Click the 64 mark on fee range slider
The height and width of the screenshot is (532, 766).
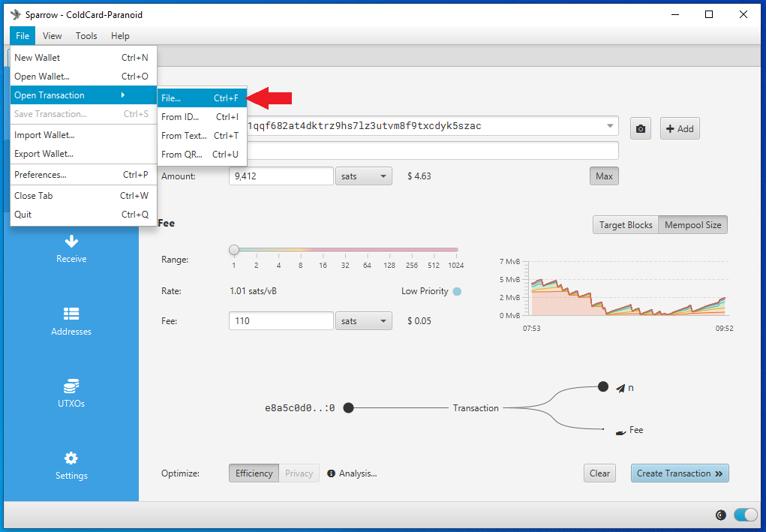368,266
